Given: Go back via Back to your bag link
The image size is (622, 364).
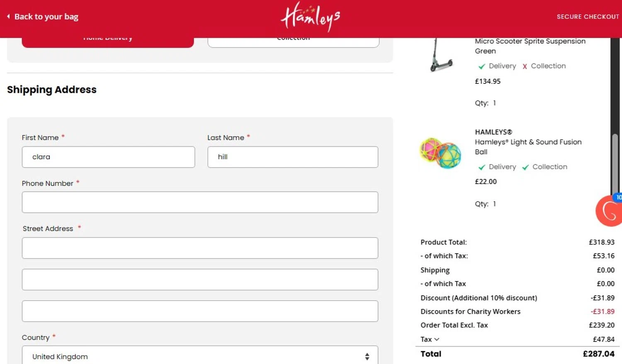Looking at the screenshot, I should pyautogui.click(x=46, y=17).
